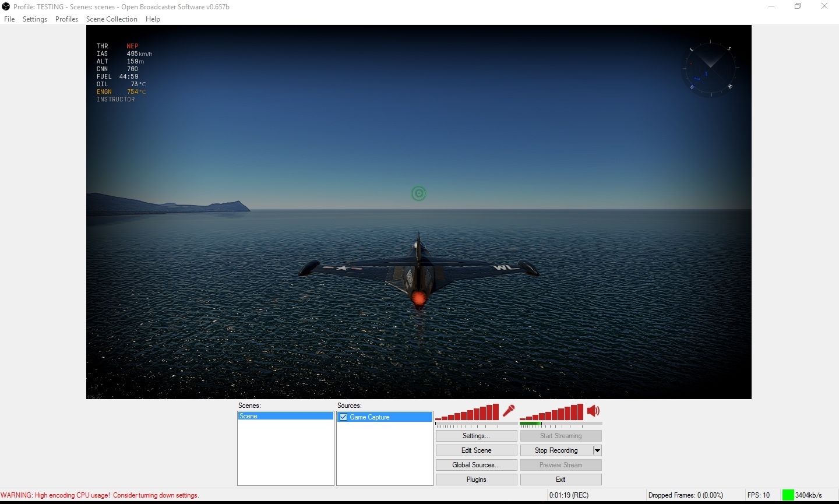Open the Scene Collection menu
The image size is (839, 504).
[x=112, y=19]
